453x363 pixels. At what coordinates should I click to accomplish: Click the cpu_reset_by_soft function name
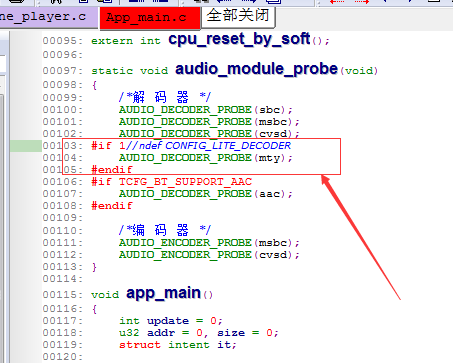(x=239, y=39)
